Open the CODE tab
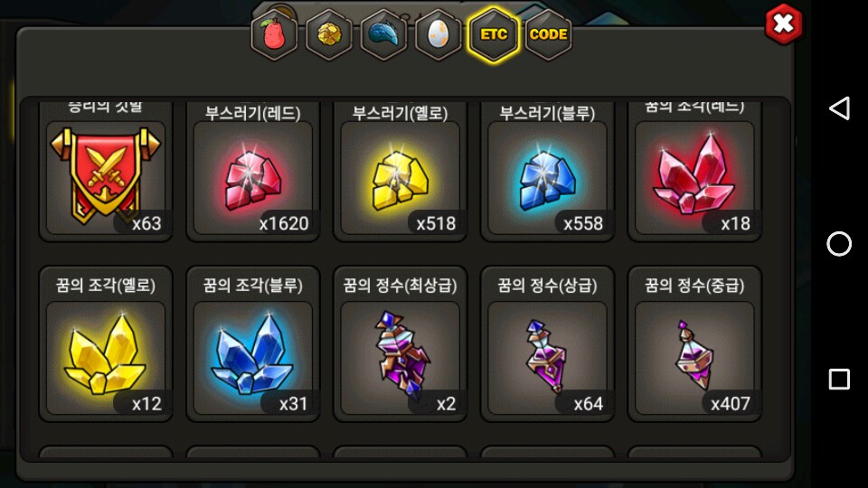The width and height of the screenshot is (868, 488). (x=548, y=35)
